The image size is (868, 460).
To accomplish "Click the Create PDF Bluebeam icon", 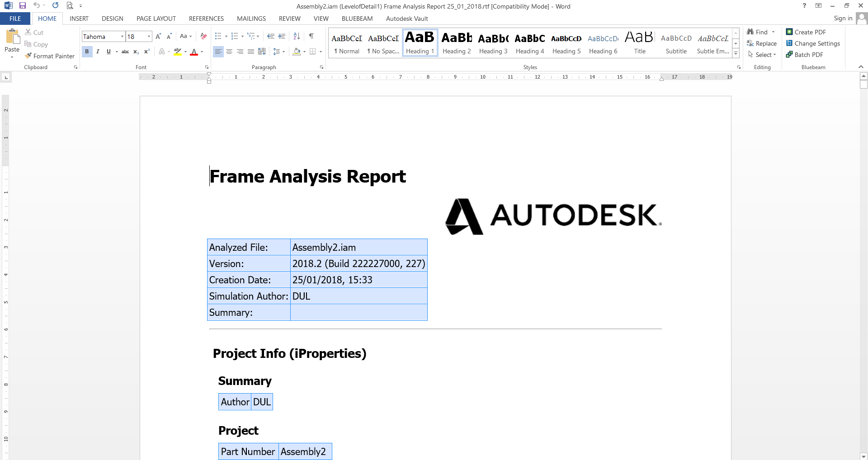I will tap(789, 32).
